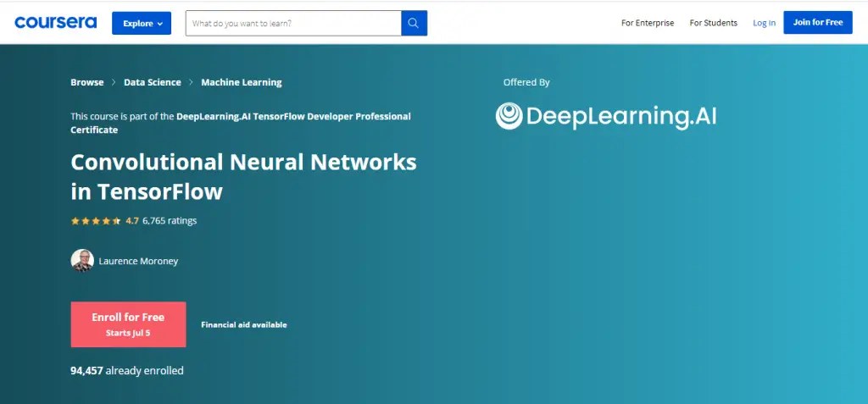Open the Financial aid available link
The height and width of the screenshot is (404, 868).
click(243, 324)
